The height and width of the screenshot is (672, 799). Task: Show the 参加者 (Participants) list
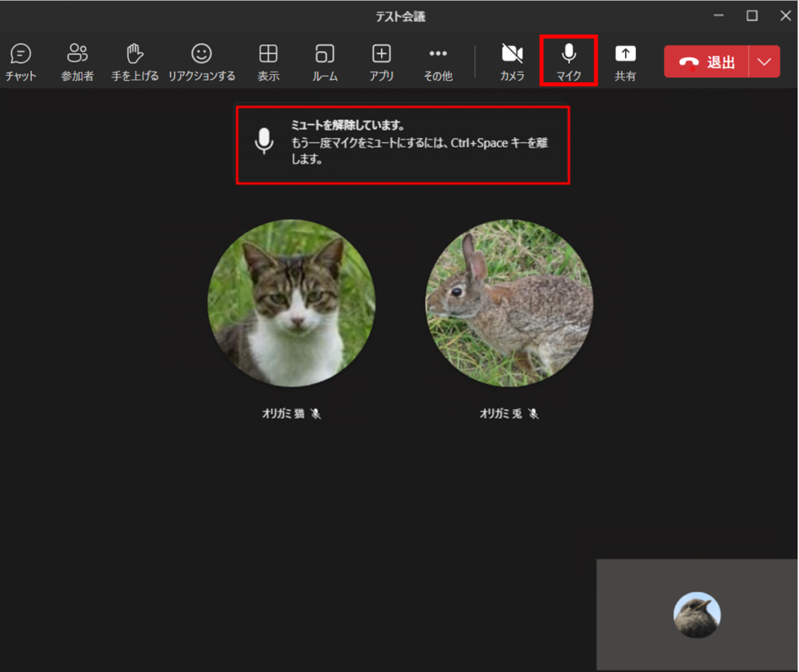(77, 62)
